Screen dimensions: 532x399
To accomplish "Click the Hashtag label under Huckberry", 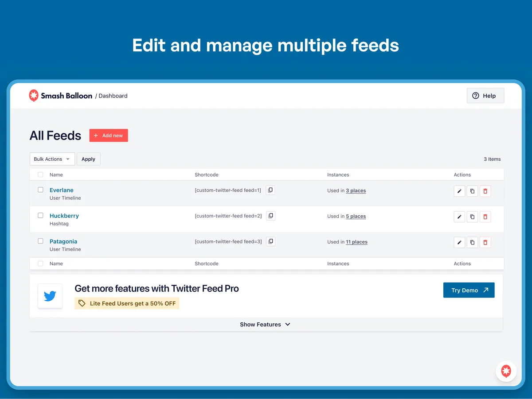I will coord(59,224).
